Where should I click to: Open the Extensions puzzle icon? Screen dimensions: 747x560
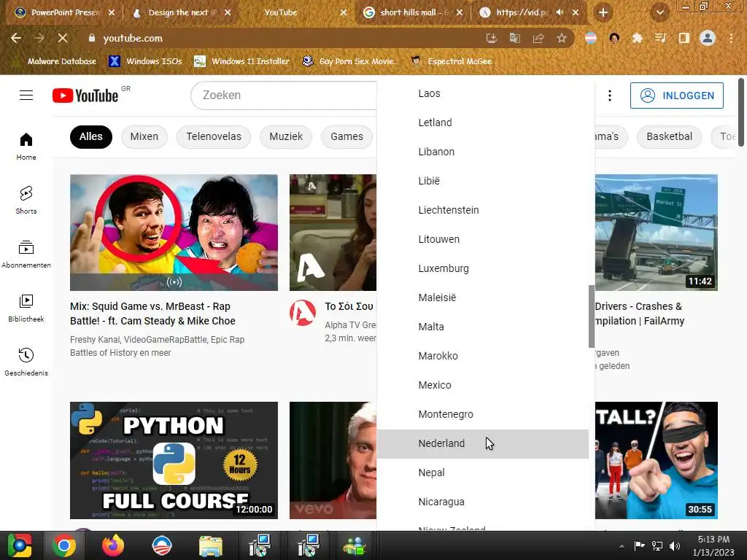(638, 38)
